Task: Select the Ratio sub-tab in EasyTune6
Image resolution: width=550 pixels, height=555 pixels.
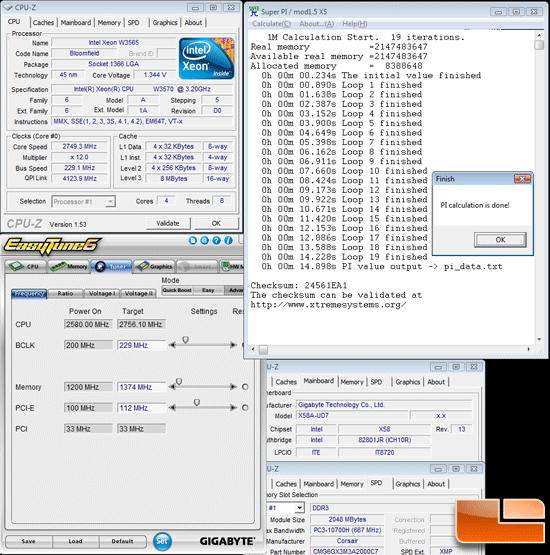Action: [65, 293]
